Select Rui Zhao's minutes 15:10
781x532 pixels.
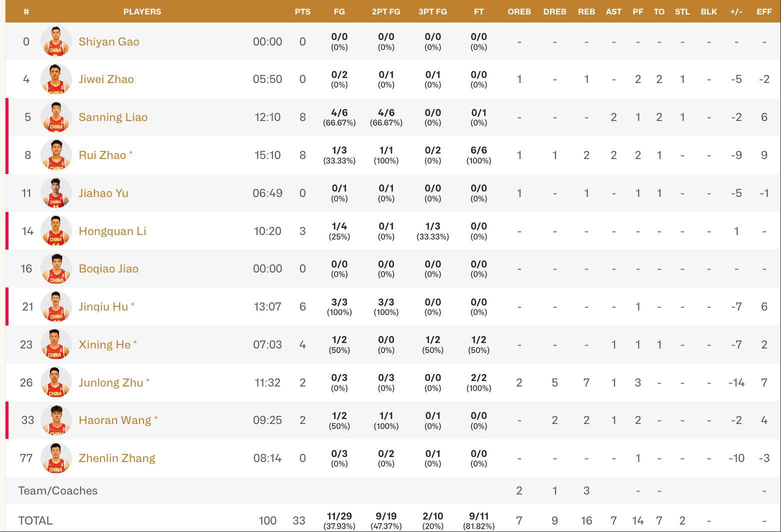tap(267, 155)
